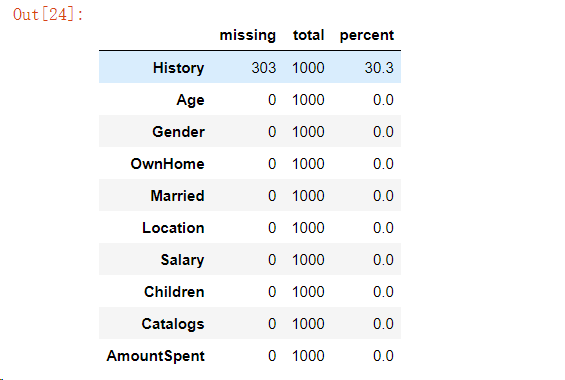Image resolution: width=565 pixels, height=380 pixels.
Task: Select the total column header
Action: 308,35
